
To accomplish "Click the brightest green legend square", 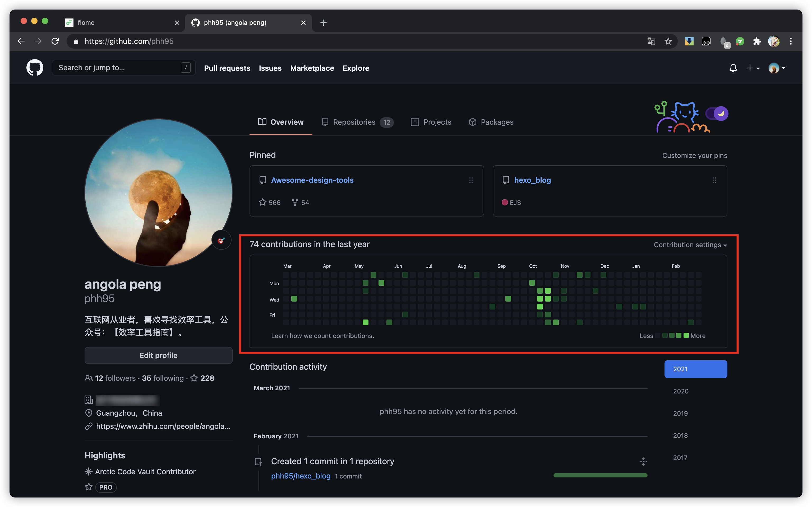I will [686, 336].
